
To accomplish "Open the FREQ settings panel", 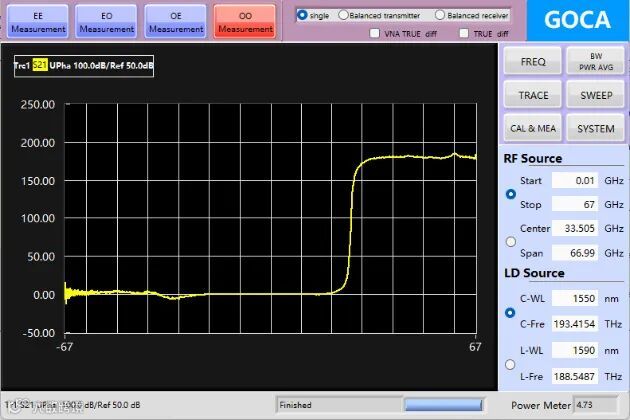I will (533, 61).
